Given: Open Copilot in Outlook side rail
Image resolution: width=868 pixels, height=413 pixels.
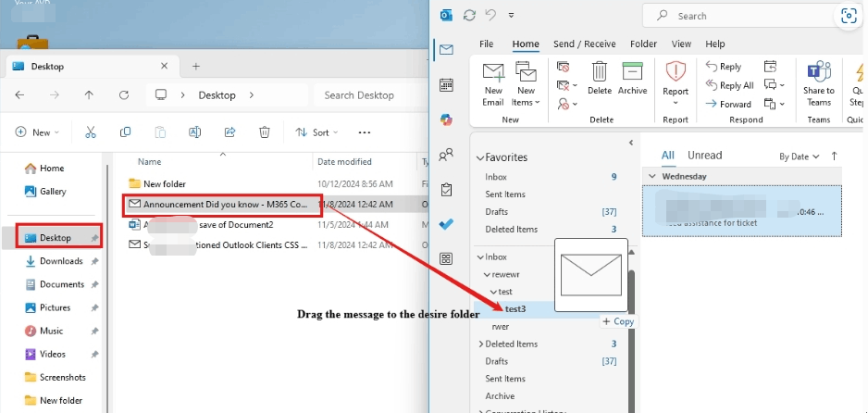Looking at the screenshot, I should 446,119.
